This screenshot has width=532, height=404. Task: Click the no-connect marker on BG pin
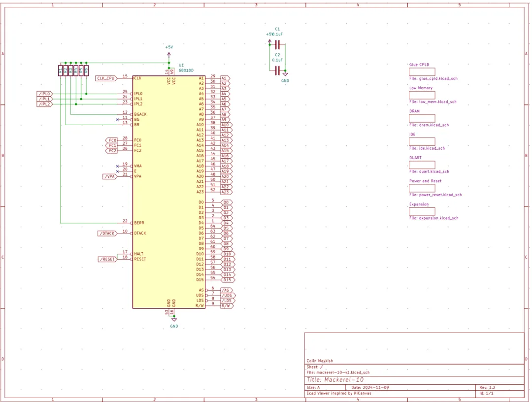(117, 120)
